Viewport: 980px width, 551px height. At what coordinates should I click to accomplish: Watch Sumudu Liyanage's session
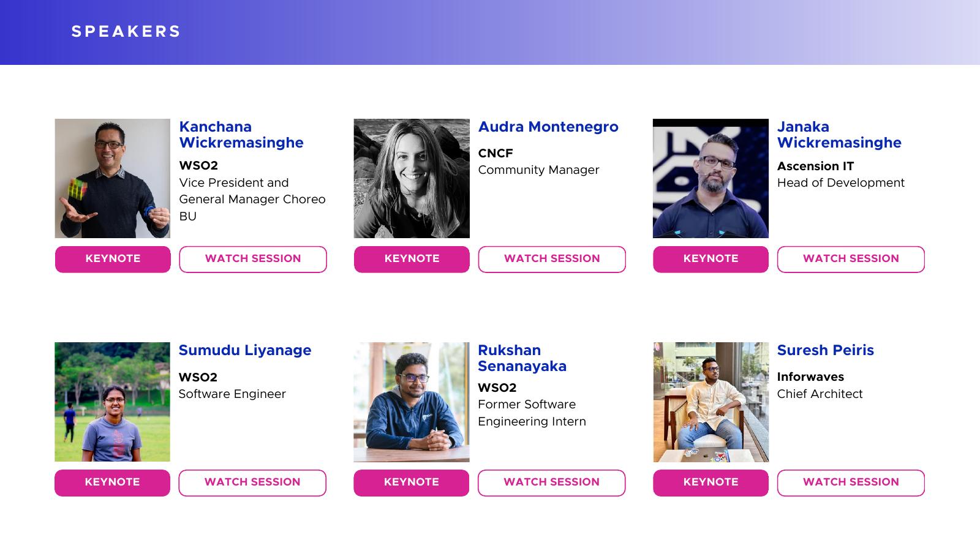tap(252, 482)
